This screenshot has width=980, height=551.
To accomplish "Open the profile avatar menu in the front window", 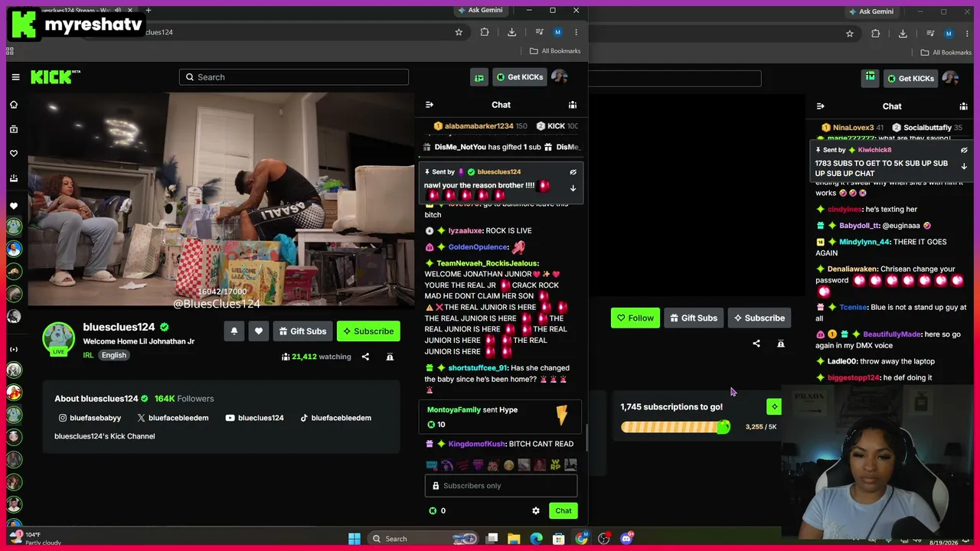I will pos(559,77).
